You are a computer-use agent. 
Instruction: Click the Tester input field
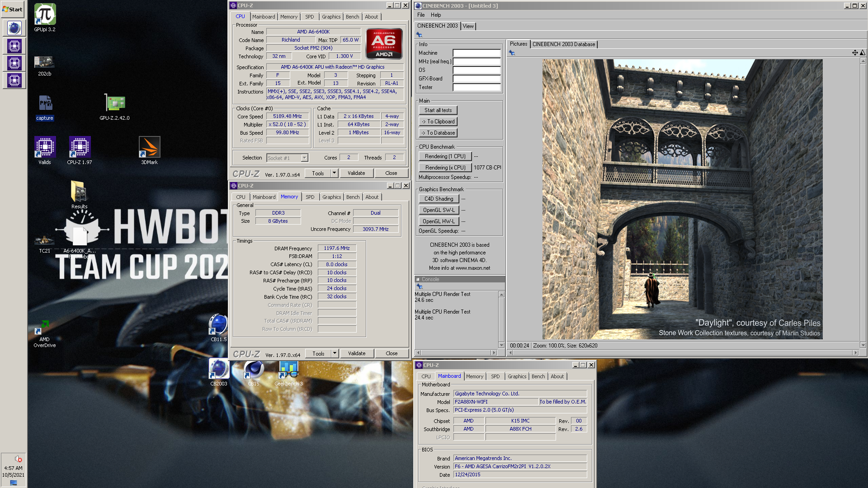coord(476,87)
